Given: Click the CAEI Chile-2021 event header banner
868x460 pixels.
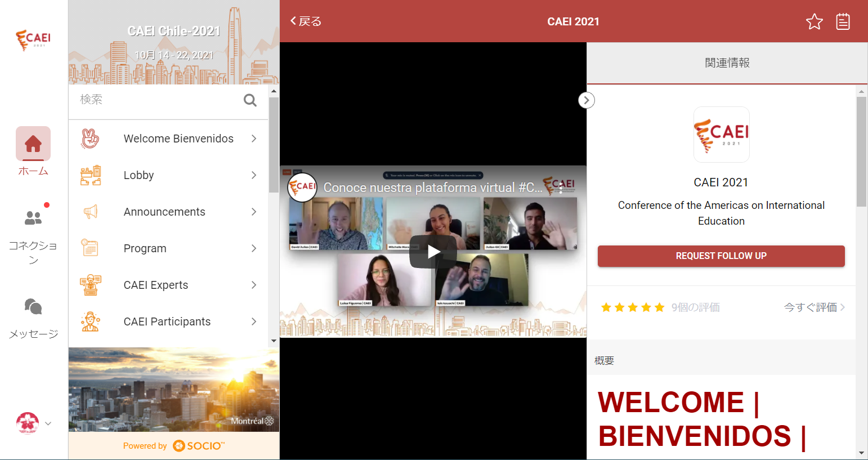Looking at the screenshot, I should (x=174, y=42).
